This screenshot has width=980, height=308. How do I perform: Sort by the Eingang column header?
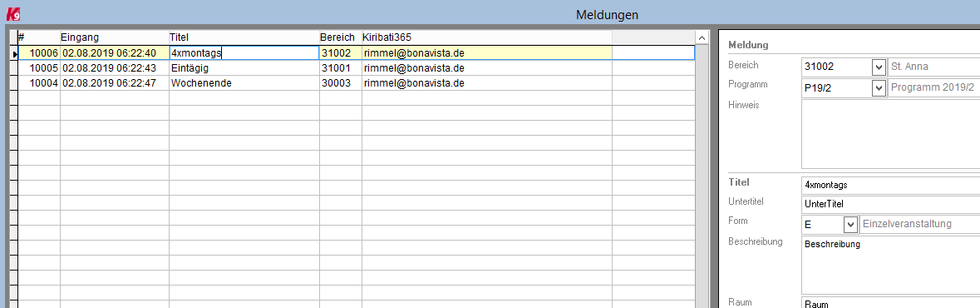click(x=115, y=37)
